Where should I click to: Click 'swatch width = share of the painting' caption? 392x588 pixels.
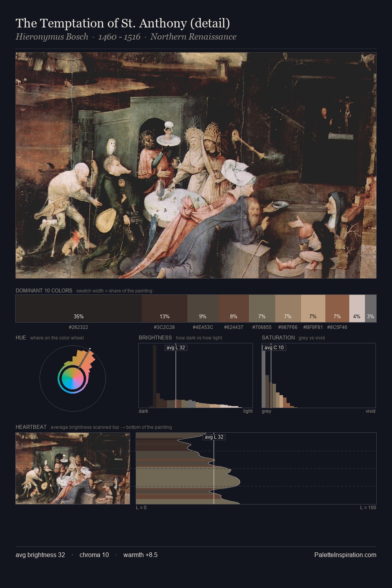pyautogui.click(x=114, y=291)
